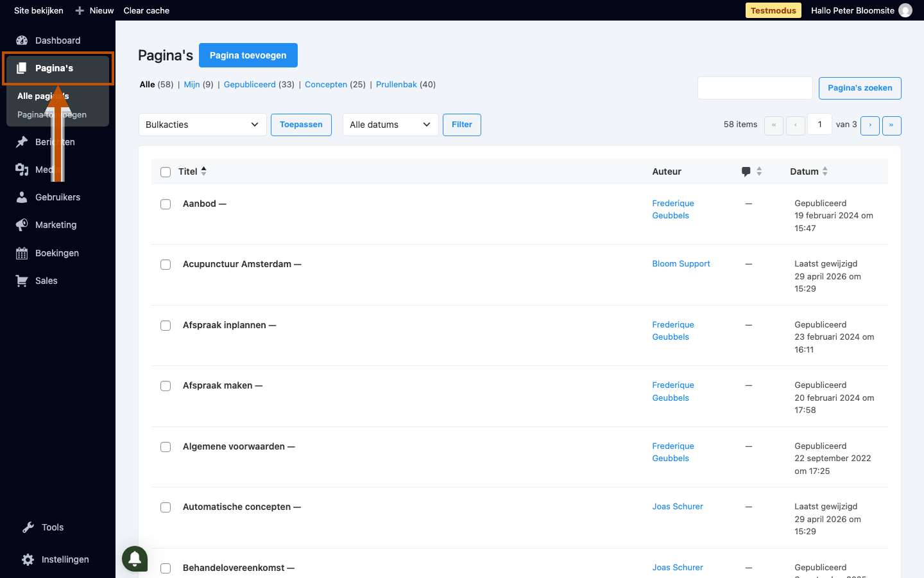Toggle the select-all checkbox beside Titel

(166, 172)
